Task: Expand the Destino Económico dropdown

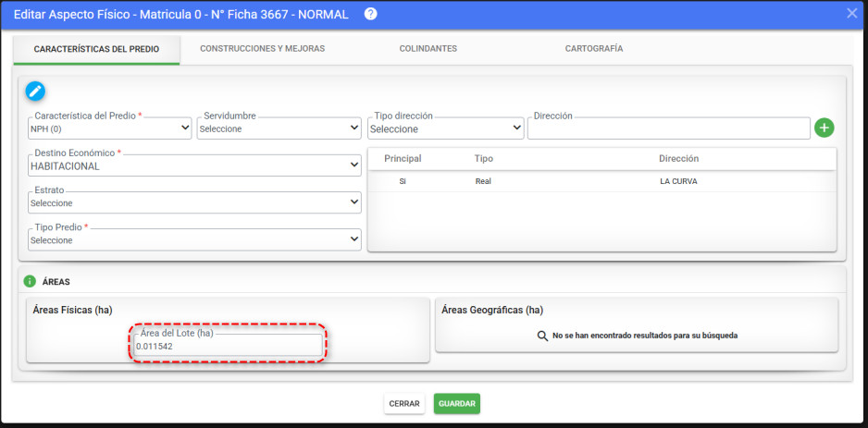Action: tap(194, 165)
